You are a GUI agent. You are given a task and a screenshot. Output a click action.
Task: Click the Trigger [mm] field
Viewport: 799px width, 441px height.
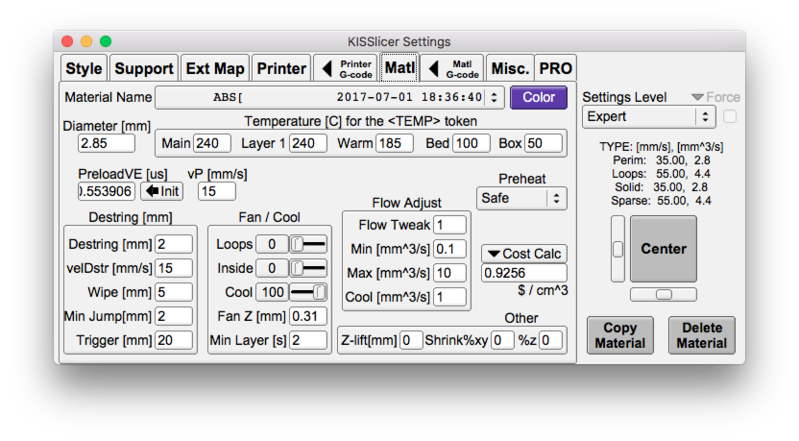[x=174, y=340]
